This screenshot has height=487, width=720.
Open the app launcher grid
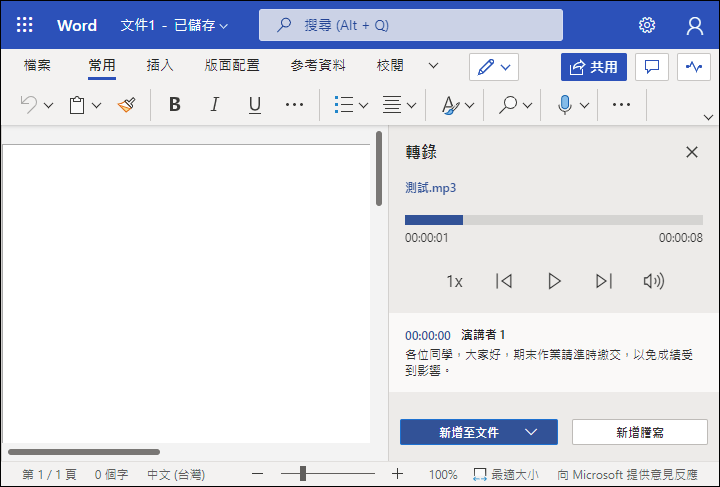tap(25, 25)
